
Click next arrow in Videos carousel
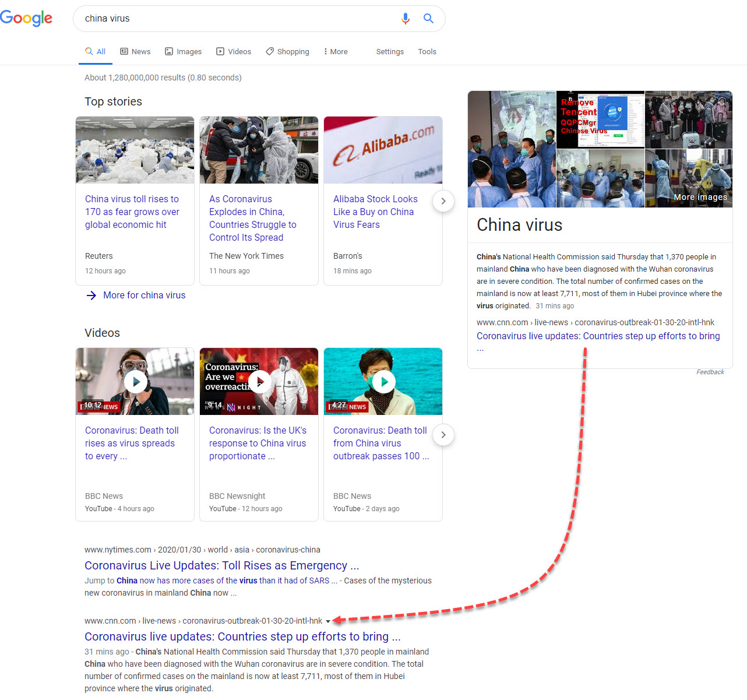click(443, 435)
